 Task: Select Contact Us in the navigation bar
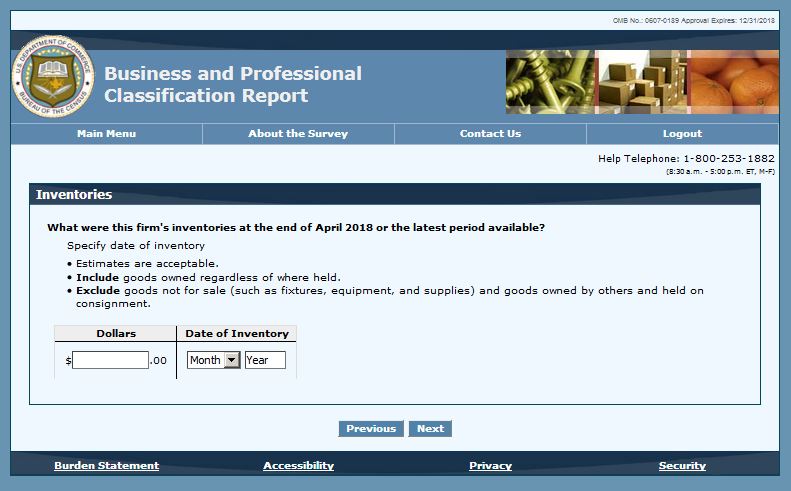point(490,134)
